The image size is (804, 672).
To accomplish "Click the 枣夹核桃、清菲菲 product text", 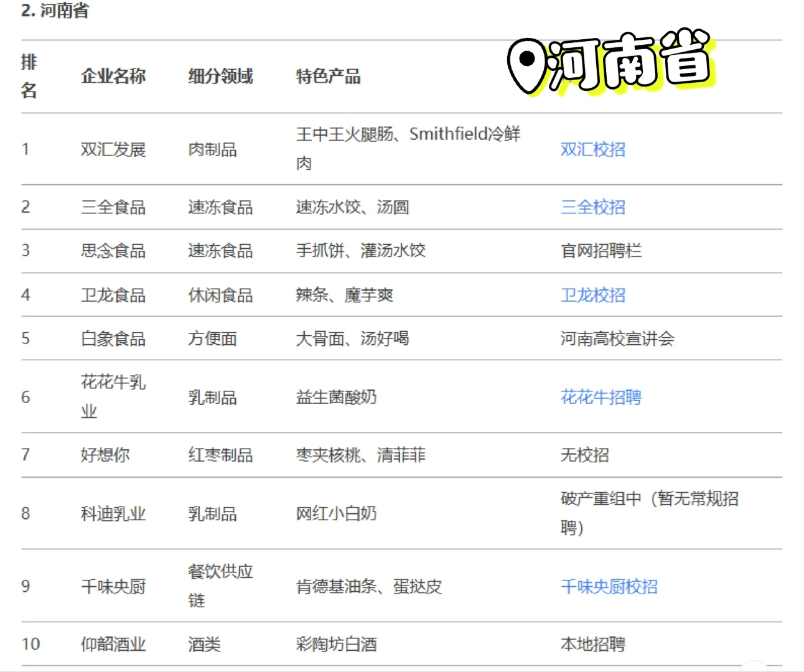I will pyautogui.click(x=360, y=455).
